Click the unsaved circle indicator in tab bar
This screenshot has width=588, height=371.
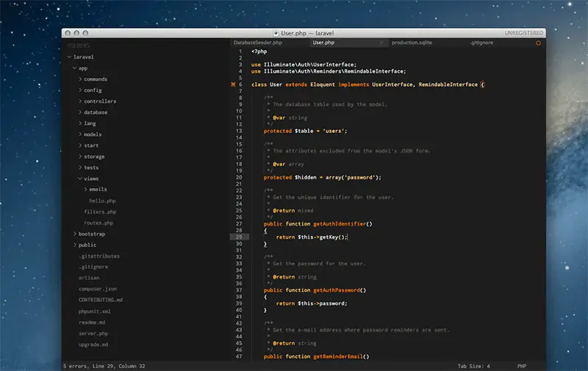tap(538, 43)
